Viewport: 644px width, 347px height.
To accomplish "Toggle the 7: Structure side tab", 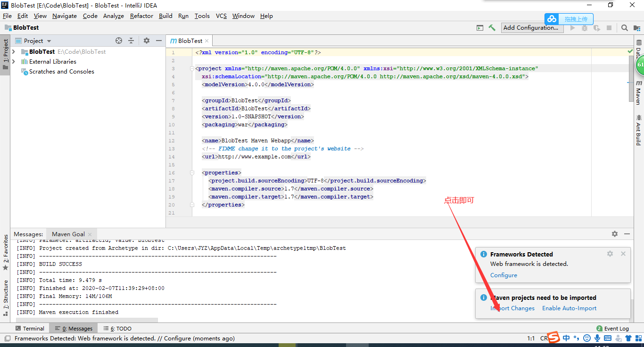I will click(x=5, y=298).
